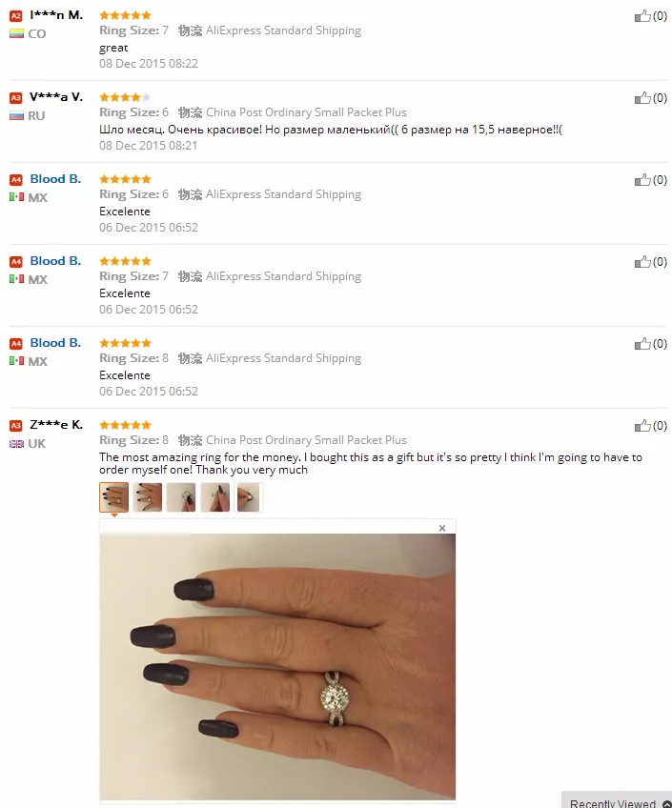The width and height of the screenshot is (672, 808).
Task: Select the first review photo thumbnail
Action: coord(113,497)
